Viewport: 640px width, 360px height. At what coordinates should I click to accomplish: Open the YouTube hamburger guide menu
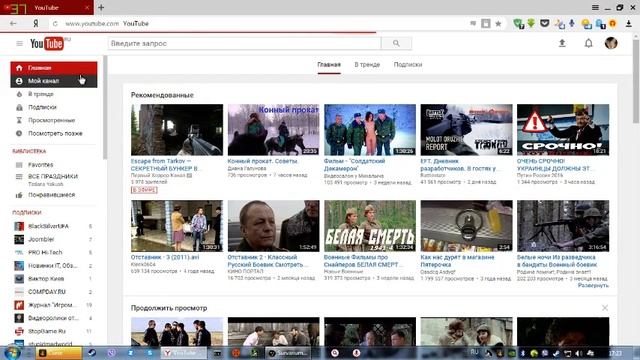click(x=19, y=43)
